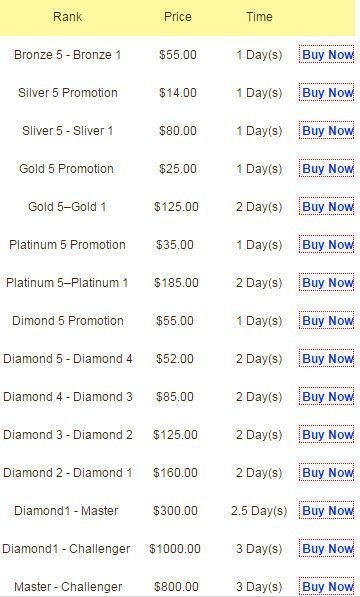This screenshot has height=597, width=360.
Task: Buy the Gold 5 Promotion package
Action: [327, 169]
